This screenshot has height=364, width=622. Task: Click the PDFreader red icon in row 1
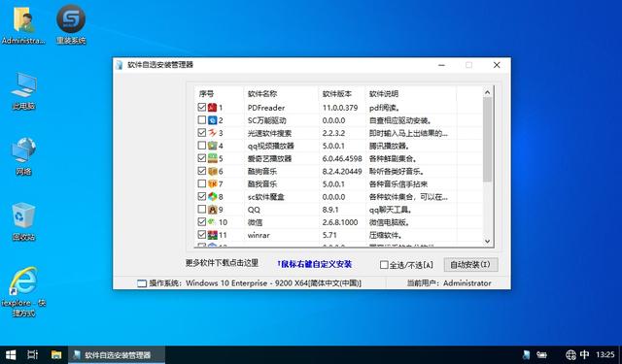point(213,108)
